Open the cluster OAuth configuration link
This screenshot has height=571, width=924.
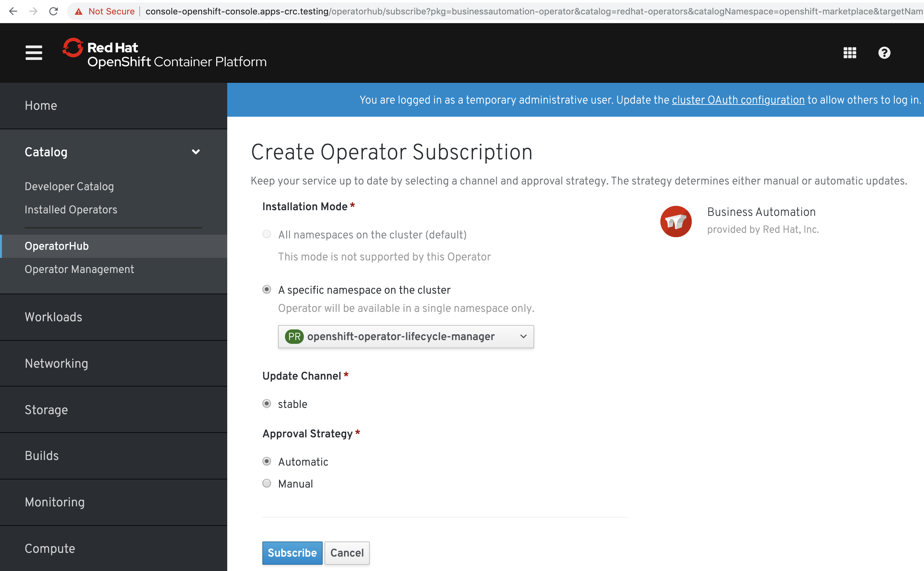click(x=738, y=100)
